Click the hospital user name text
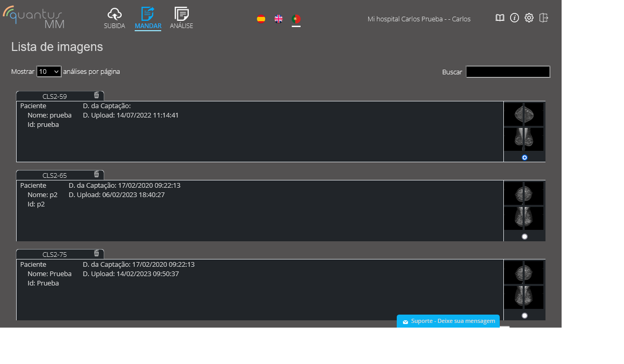Screen dimensions: 624x364 click(x=419, y=19)
